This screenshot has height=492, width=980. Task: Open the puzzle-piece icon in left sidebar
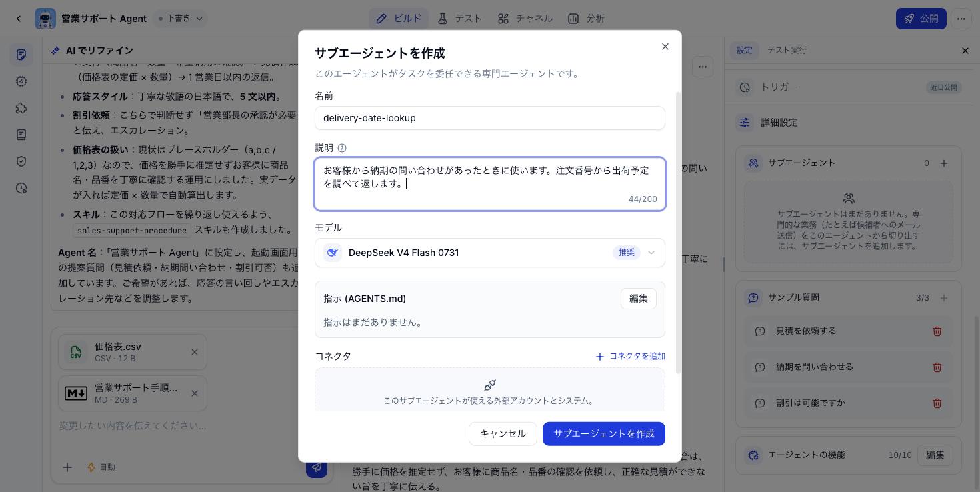coord(21,108)
